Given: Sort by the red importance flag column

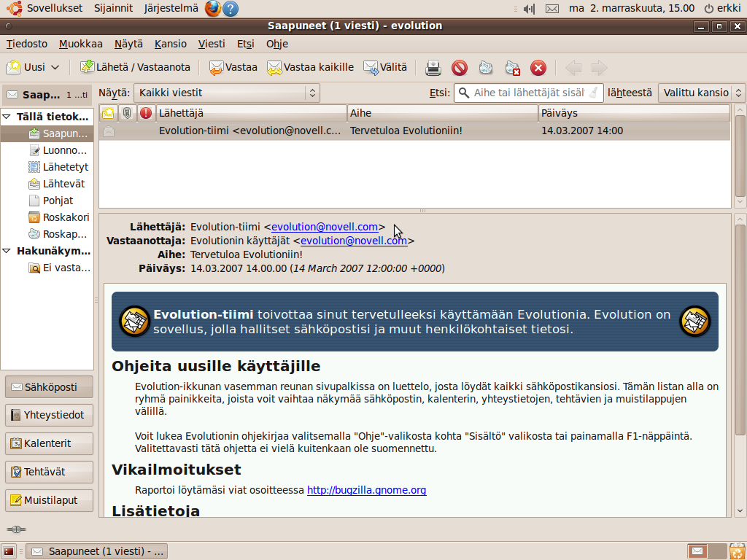Looking at the screenshot, I should point(146,113).
